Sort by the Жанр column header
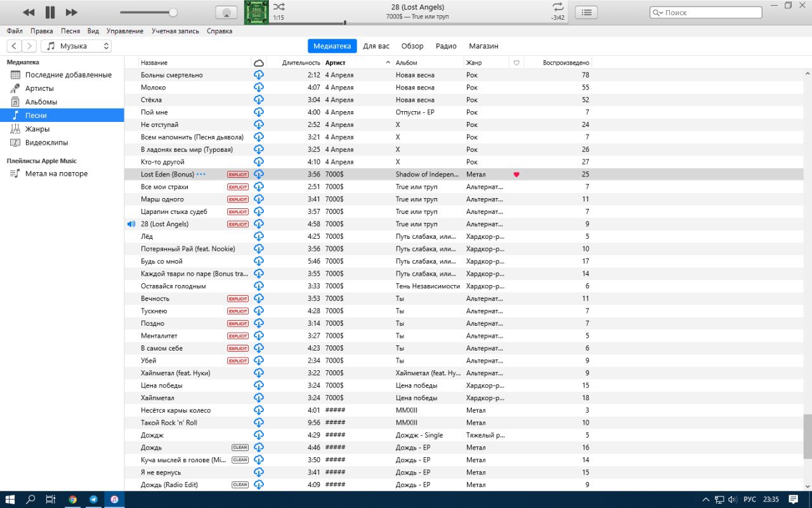 click(486, 62)
